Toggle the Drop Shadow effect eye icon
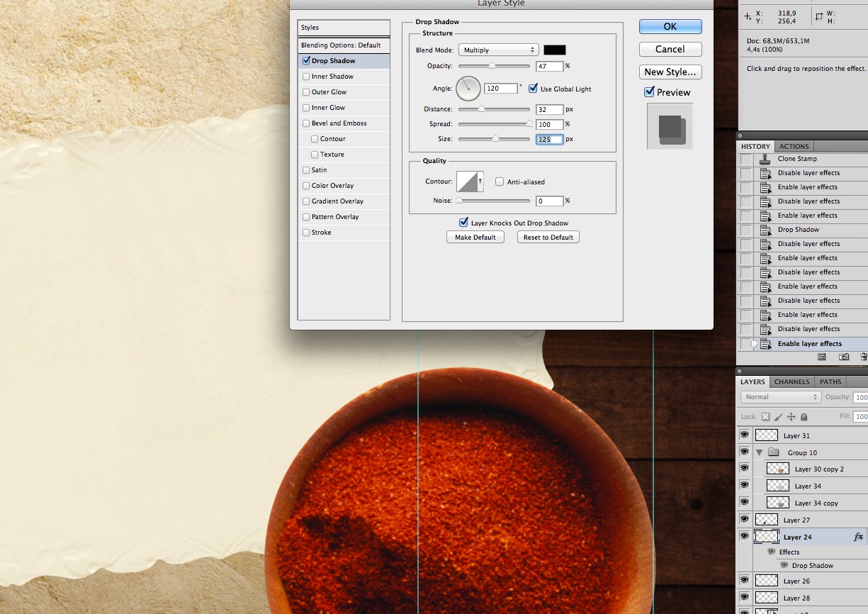This screenshot has height=614, width=868. point(784,565)
